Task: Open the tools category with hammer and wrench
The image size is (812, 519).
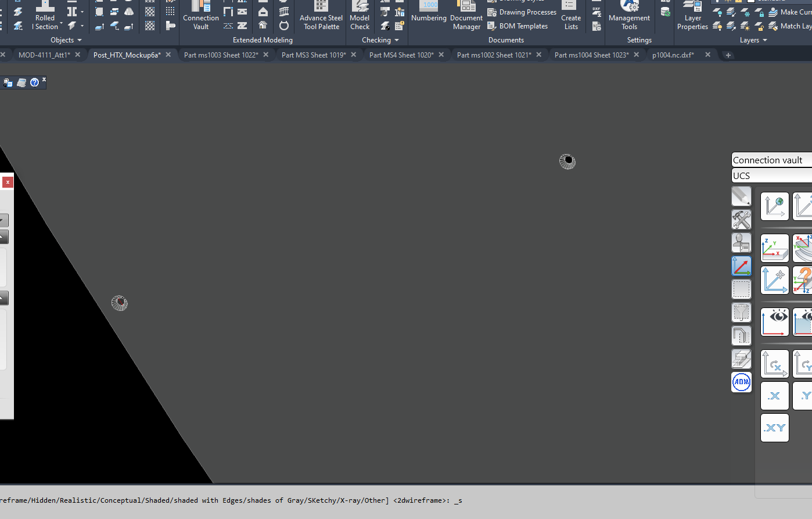Action: [x=741, y=220]
